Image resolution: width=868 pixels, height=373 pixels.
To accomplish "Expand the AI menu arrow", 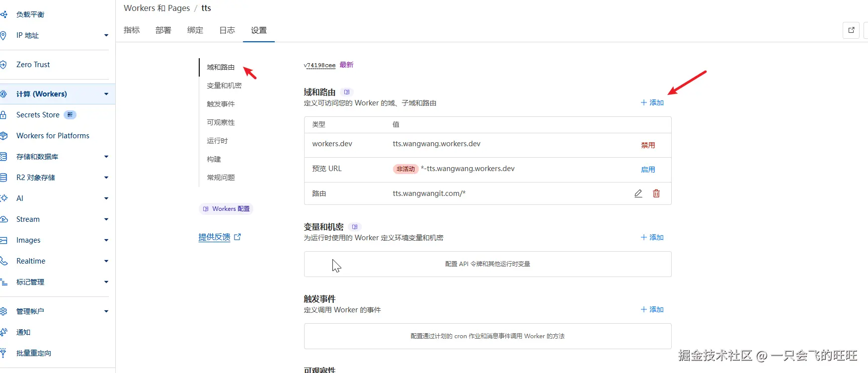I will click(106, 198).
